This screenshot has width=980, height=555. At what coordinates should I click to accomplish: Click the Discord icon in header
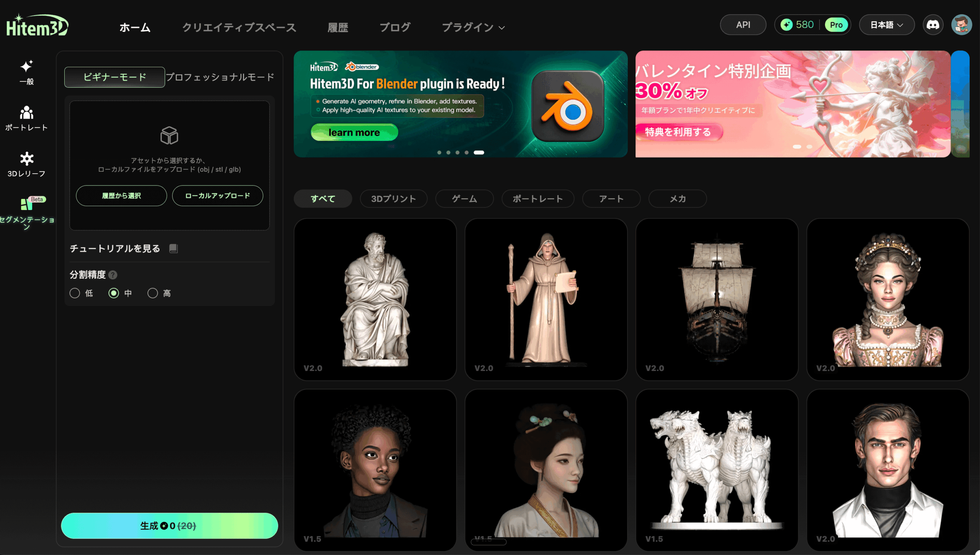tap(933, 25)
